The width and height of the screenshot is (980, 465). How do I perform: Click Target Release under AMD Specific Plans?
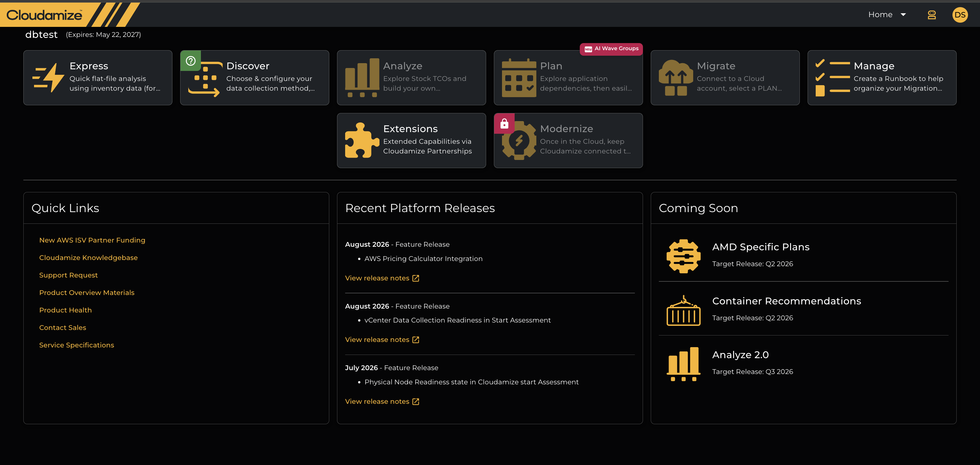click(x=752, y=264)
